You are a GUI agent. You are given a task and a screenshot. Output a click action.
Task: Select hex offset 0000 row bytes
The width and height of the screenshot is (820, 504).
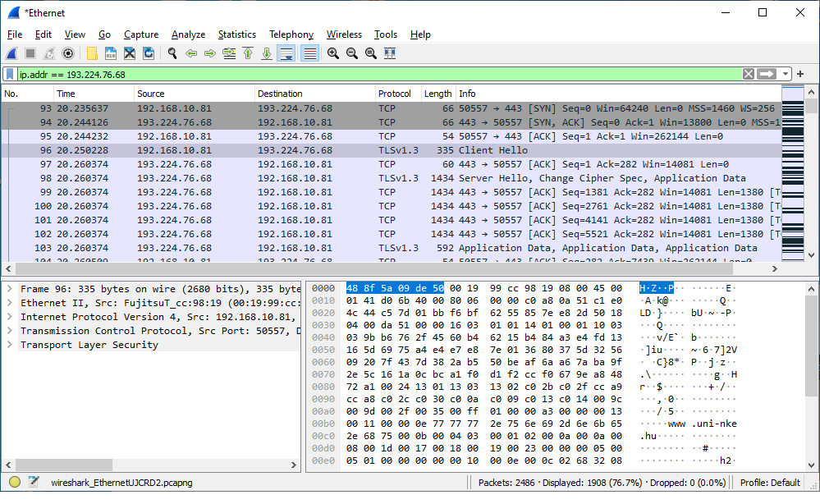point(483,288)
